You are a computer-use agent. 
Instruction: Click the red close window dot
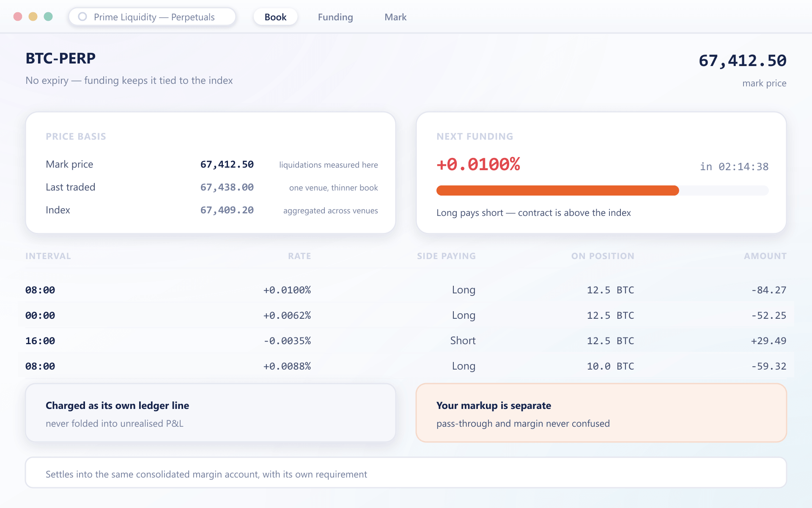(x=18, y=17)
